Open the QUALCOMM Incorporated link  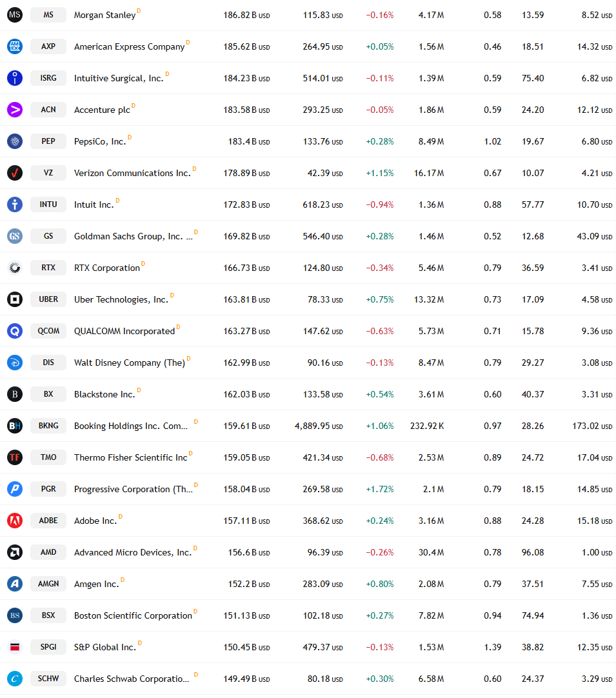click(124, 331)
